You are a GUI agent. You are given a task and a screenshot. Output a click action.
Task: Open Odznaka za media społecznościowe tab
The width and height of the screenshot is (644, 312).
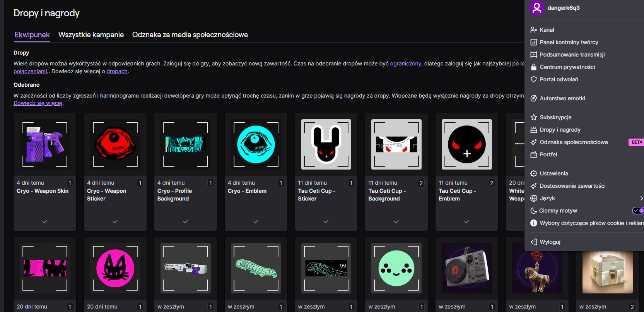(x=190, y=35)
